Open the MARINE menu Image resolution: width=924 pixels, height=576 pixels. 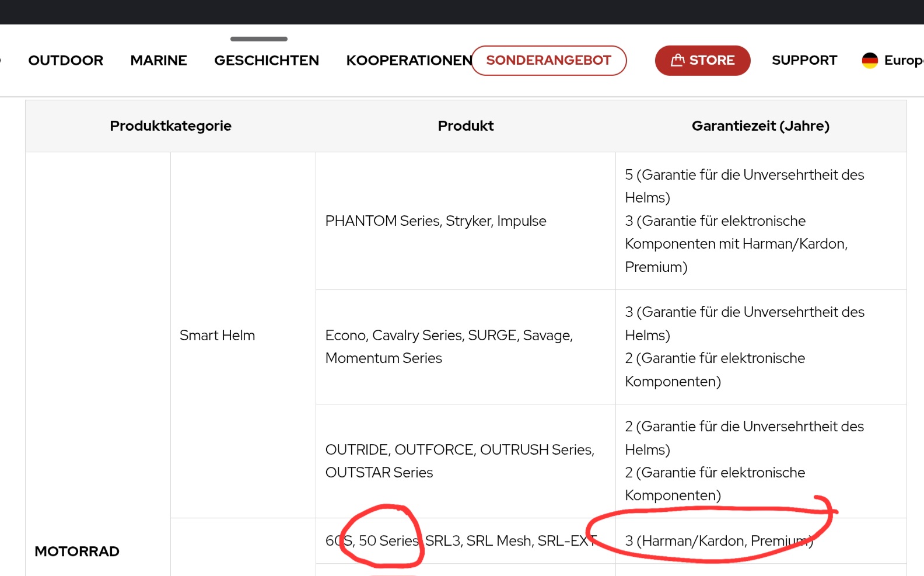pyautogui.click(x=159, y=60)
